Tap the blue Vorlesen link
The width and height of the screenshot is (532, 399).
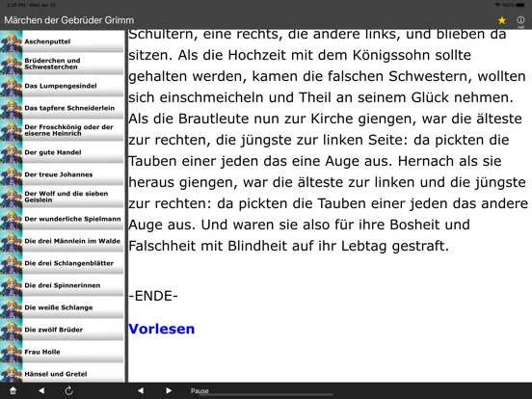(162, 329)
